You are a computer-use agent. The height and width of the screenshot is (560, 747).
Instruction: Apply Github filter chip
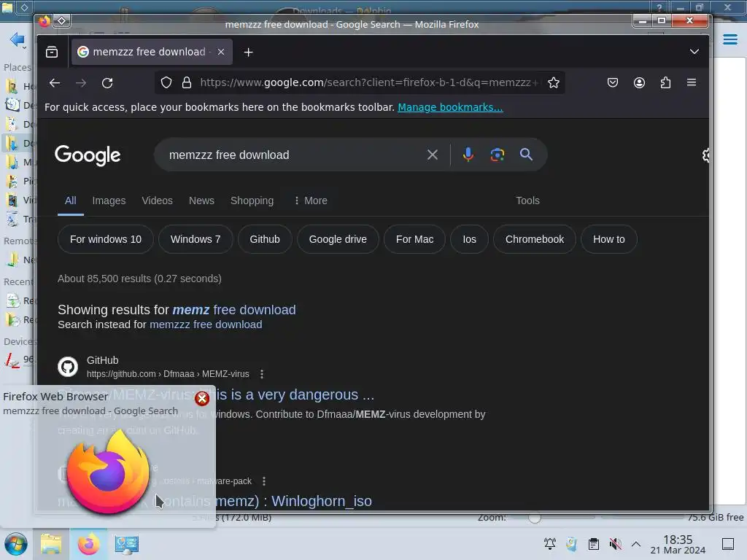coord(265,239)
